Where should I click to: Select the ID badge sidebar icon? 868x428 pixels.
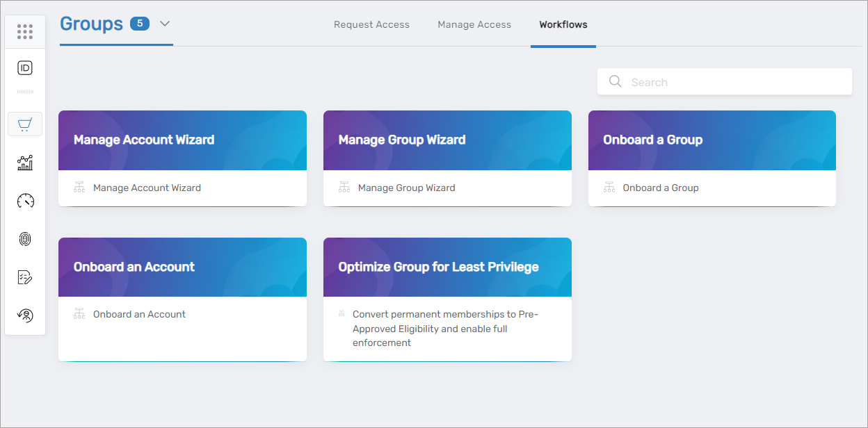point(25,67)
